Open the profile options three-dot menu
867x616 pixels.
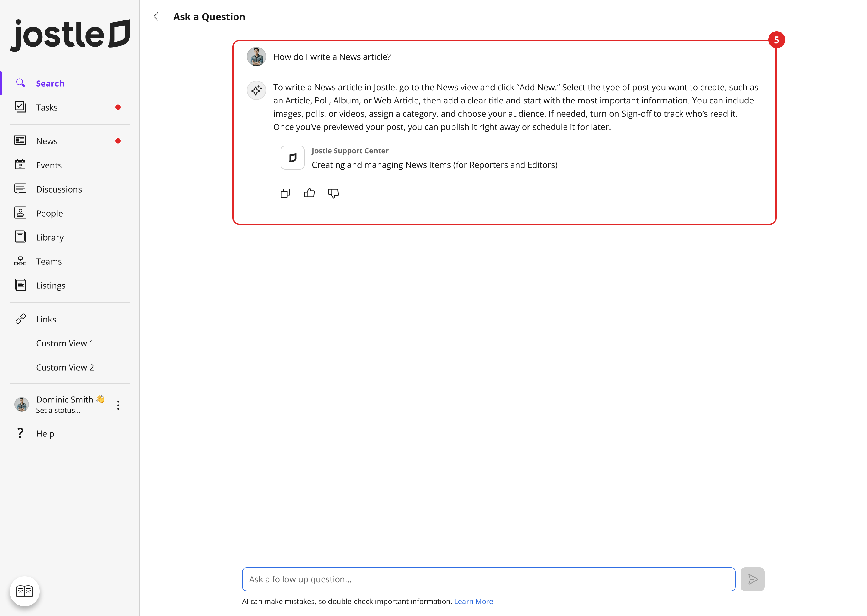click(x=118, y=405)
